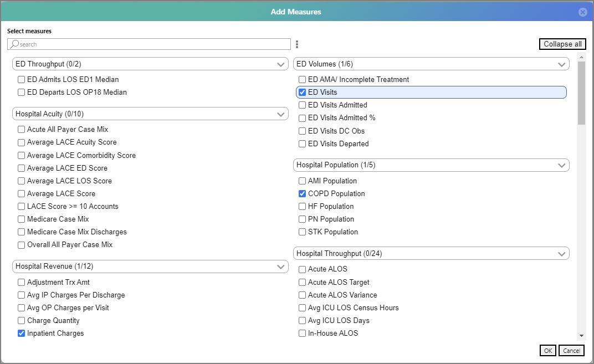Check ED Departs LOS OP18 Median
Image resolution: width=594 pixels, height=364 pixels.
pos(22,93)
